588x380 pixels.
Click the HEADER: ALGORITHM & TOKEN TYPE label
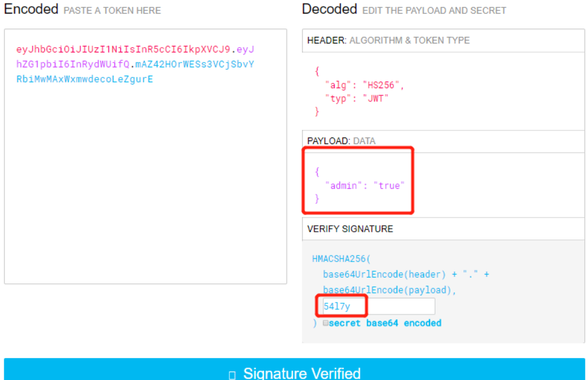tap(388, 40)
